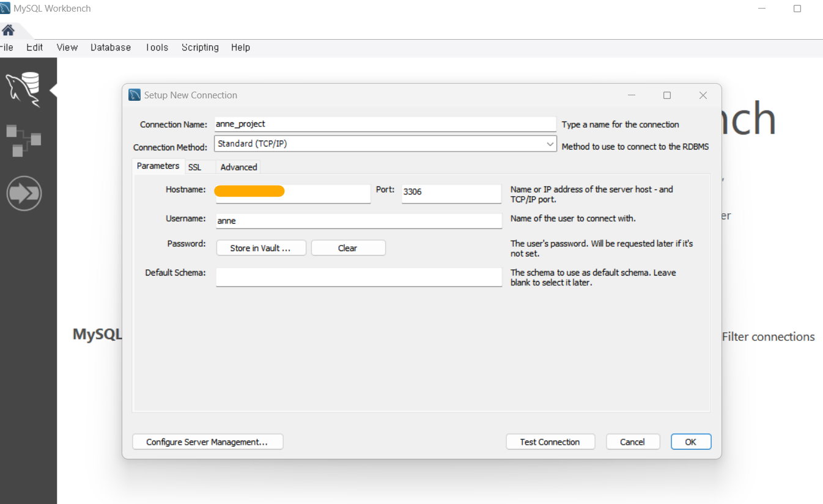Screen dimensions: 823x504
Task: Click 'Name of the user to connect with' text
Action: [573, 218]
